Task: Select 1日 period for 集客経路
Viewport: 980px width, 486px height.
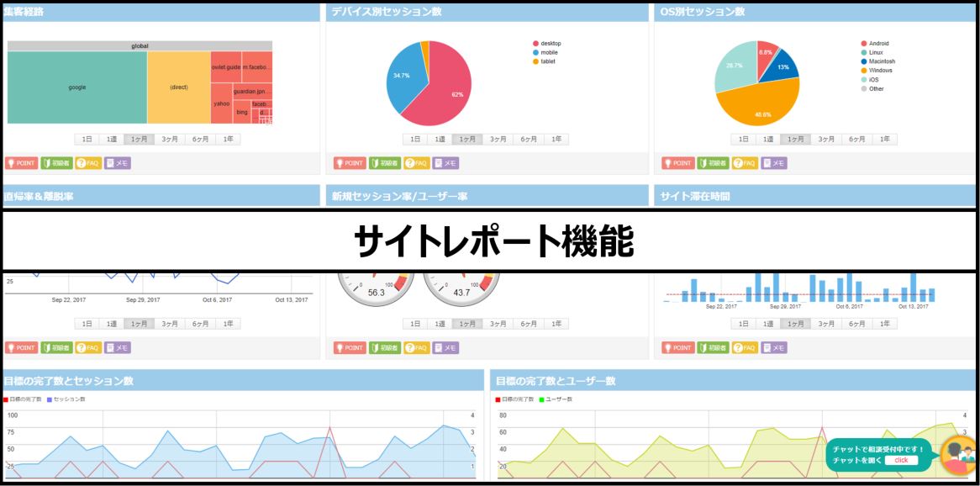Action: pos(87,140)
